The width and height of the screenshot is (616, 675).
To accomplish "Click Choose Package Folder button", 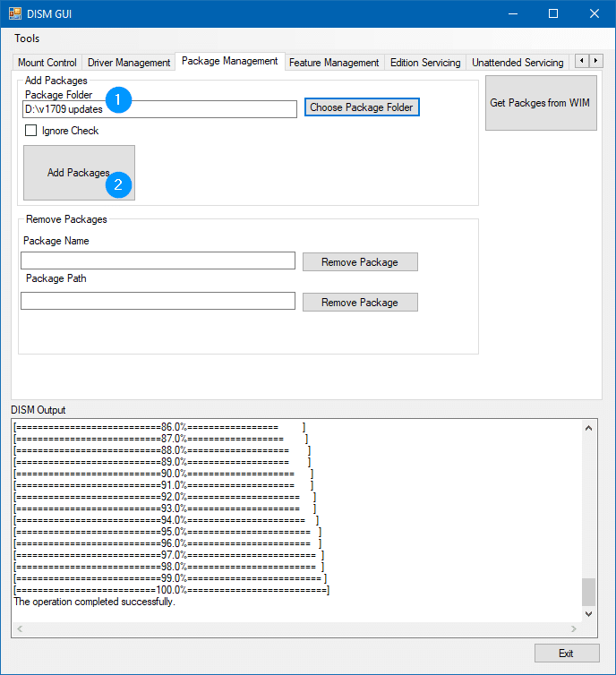I will 362,107.
